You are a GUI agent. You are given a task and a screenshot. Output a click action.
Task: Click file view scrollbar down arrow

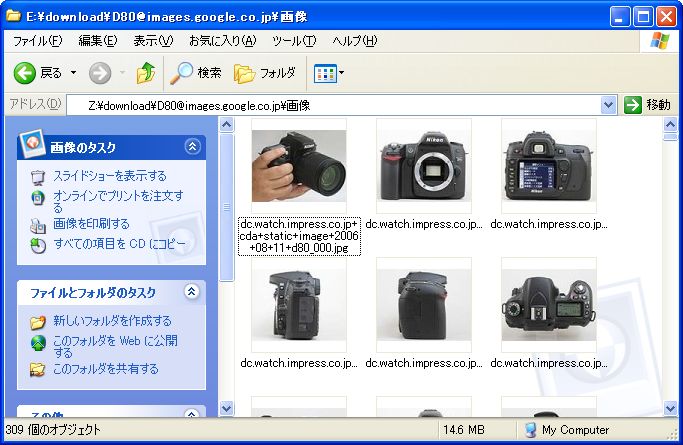pos(670,408)
